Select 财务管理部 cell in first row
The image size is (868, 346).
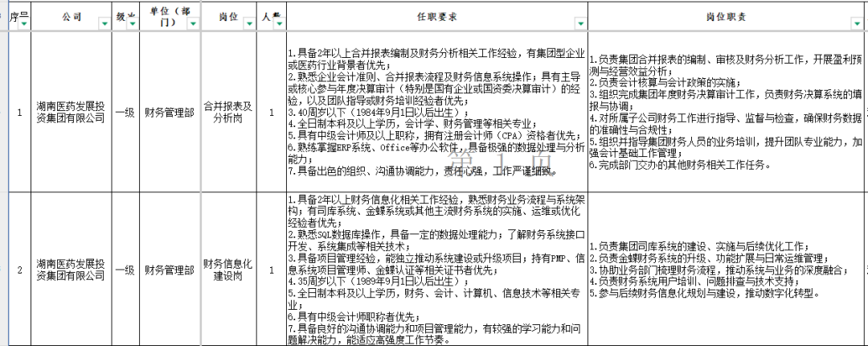coord(169,112)
